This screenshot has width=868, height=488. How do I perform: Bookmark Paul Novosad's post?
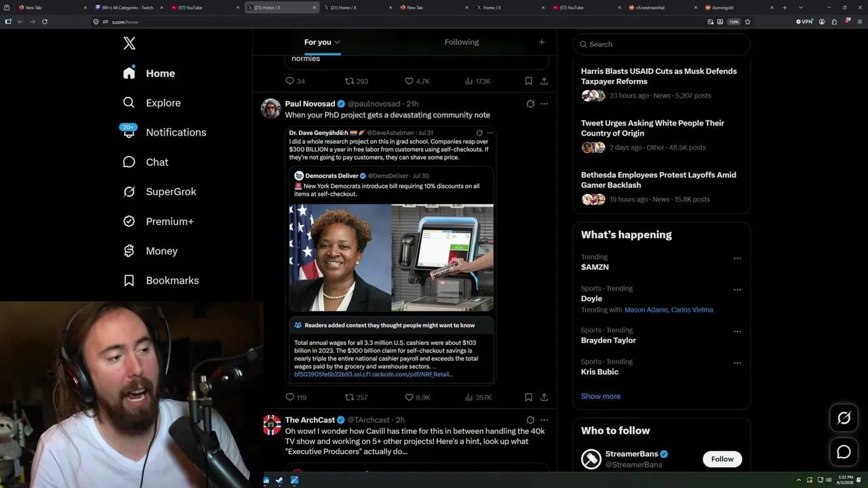(528, 397)
